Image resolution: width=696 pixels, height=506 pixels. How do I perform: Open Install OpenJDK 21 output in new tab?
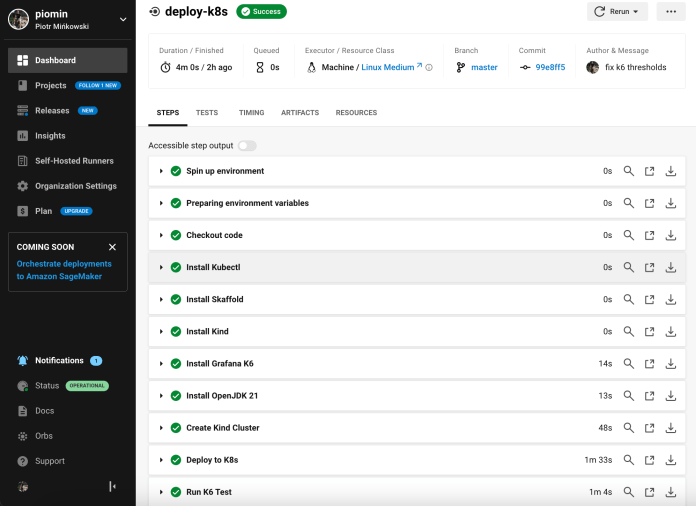tap(649, 395)
